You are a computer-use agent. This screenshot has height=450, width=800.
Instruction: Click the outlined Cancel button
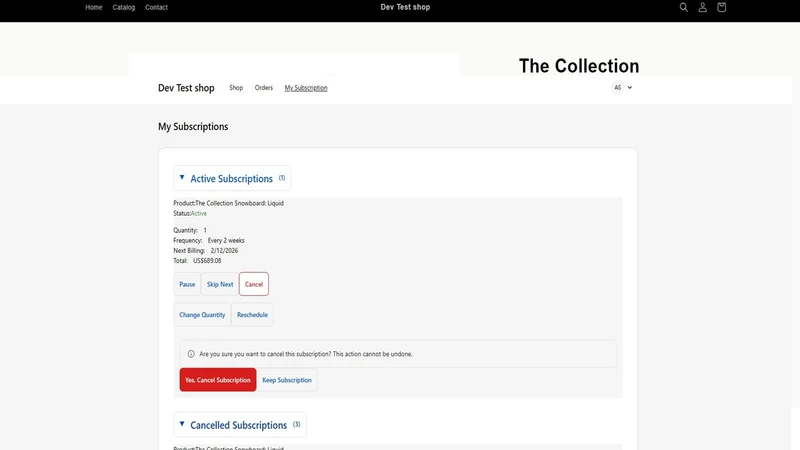click(x=254, y=284)
